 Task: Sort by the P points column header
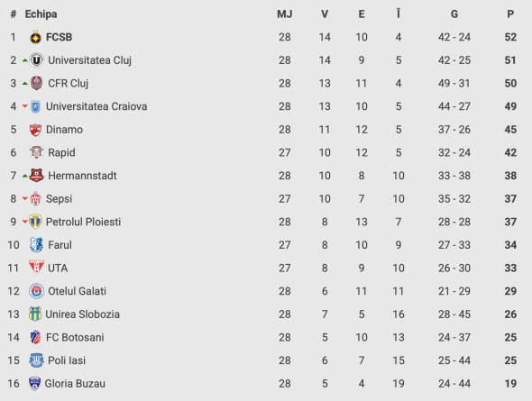point(510,14)
